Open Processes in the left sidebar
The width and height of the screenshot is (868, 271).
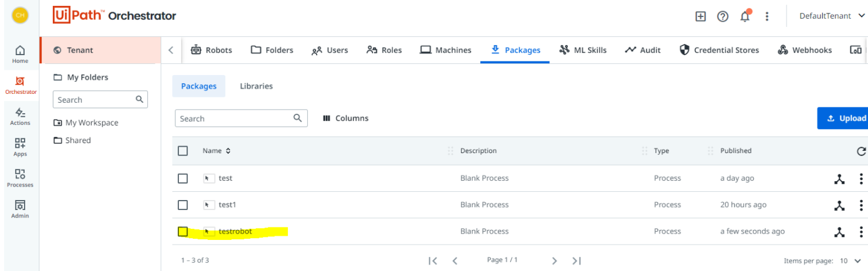20,178
